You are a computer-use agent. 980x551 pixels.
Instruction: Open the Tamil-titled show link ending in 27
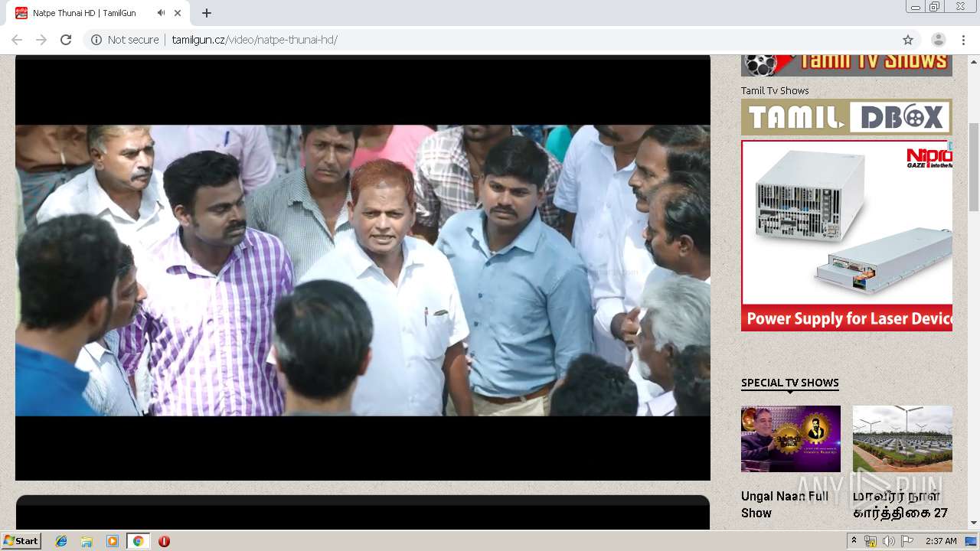900,504
